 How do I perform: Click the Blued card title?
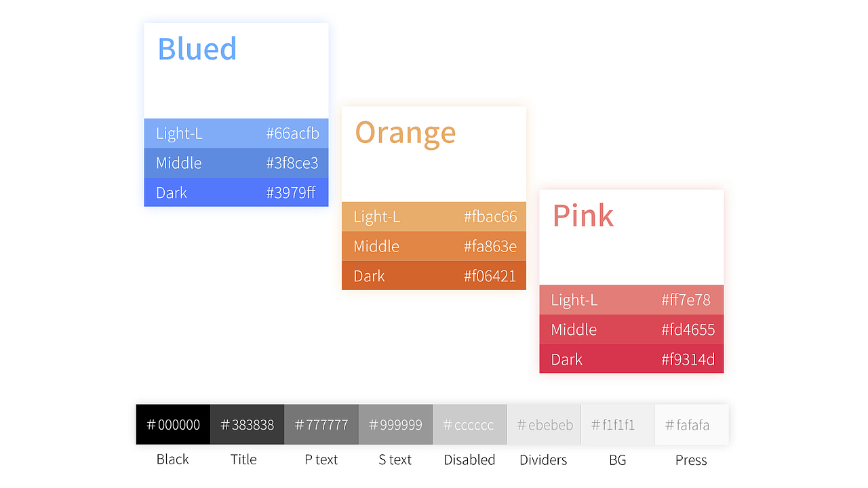(x=197, y=49)
